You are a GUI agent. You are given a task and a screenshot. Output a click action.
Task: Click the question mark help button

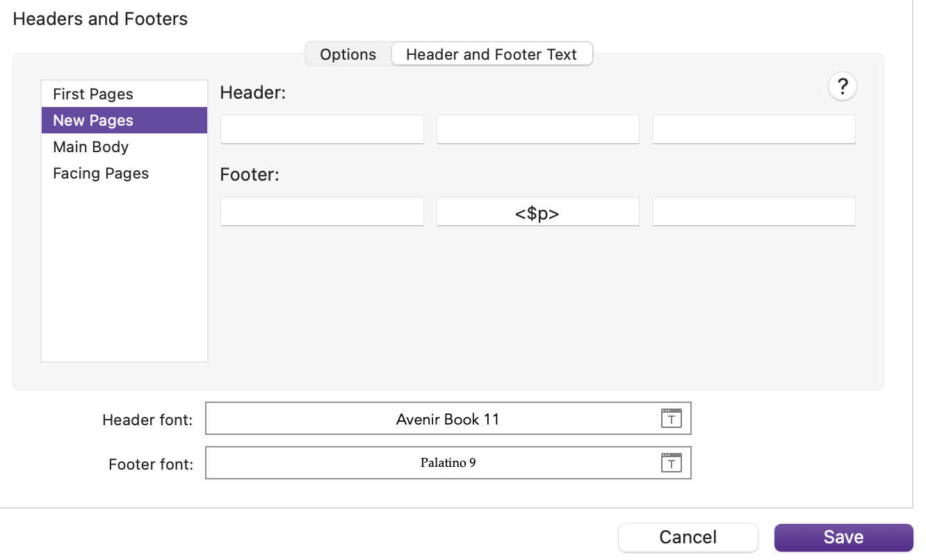point(843,87)
